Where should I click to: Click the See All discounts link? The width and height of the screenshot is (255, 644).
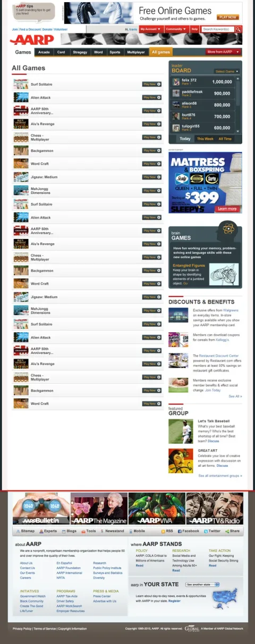(x=235, y=397)
